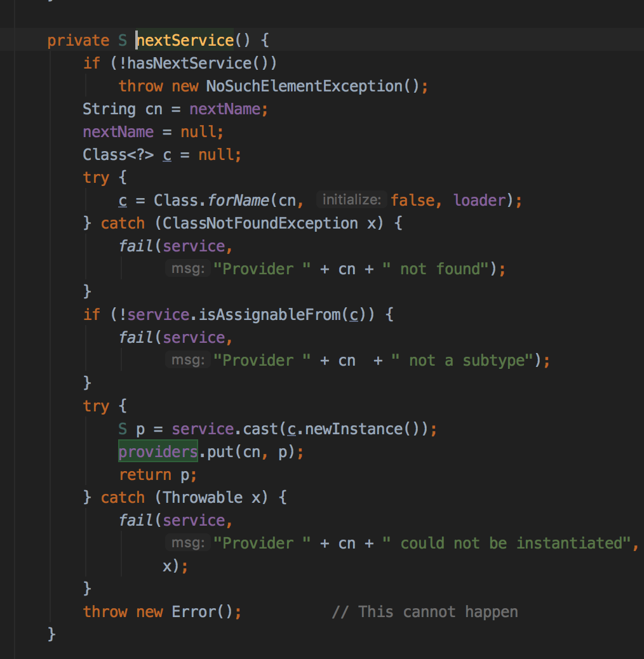Click the private keyword
644x659 pixels.
click(x=78, y=41)
